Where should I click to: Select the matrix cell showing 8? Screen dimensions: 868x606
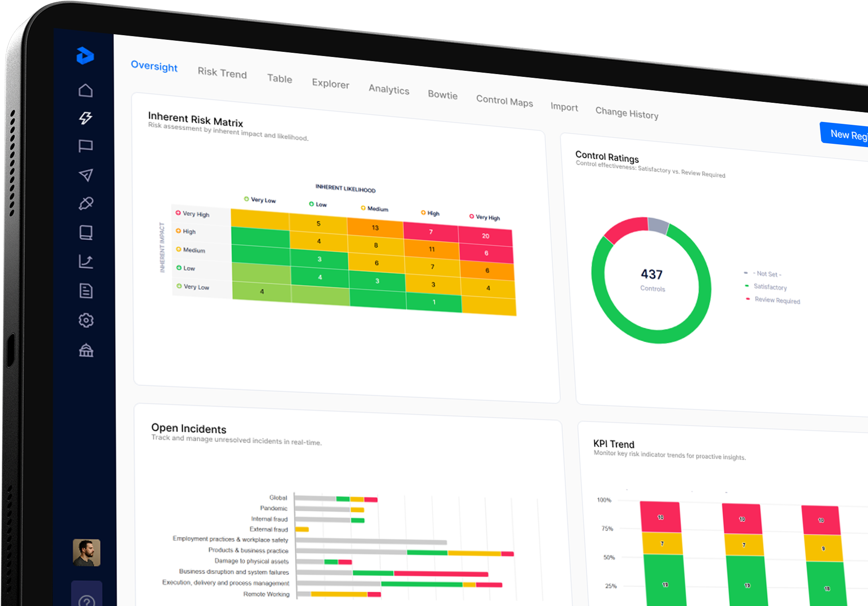[376, 245]
